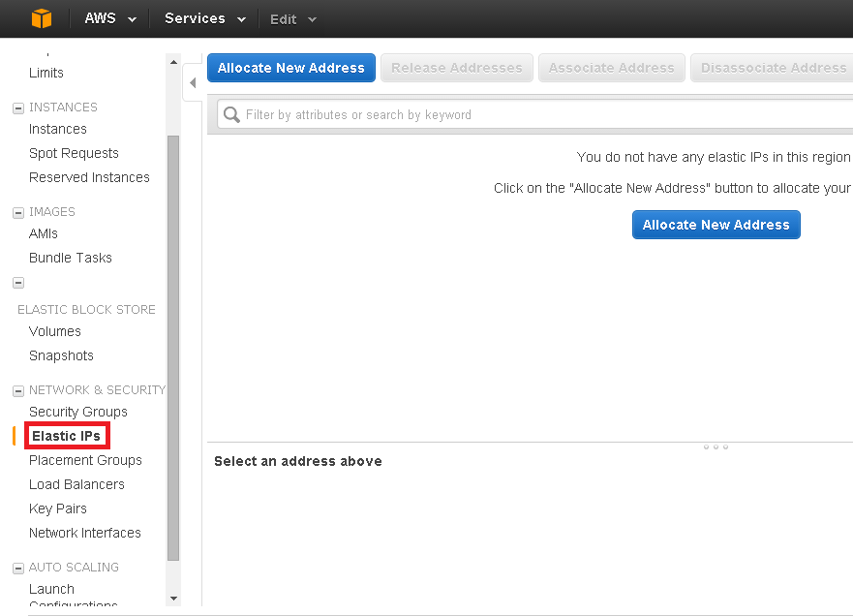Click the AUTO SCALING heading
Image resolution: width=853 pixels, height=616 pixels.
click(x=74, y=567)
